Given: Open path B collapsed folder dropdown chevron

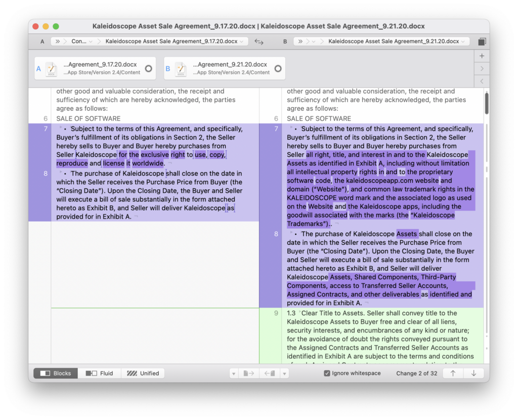Looking at the screenshot, I should coord(314,41).
